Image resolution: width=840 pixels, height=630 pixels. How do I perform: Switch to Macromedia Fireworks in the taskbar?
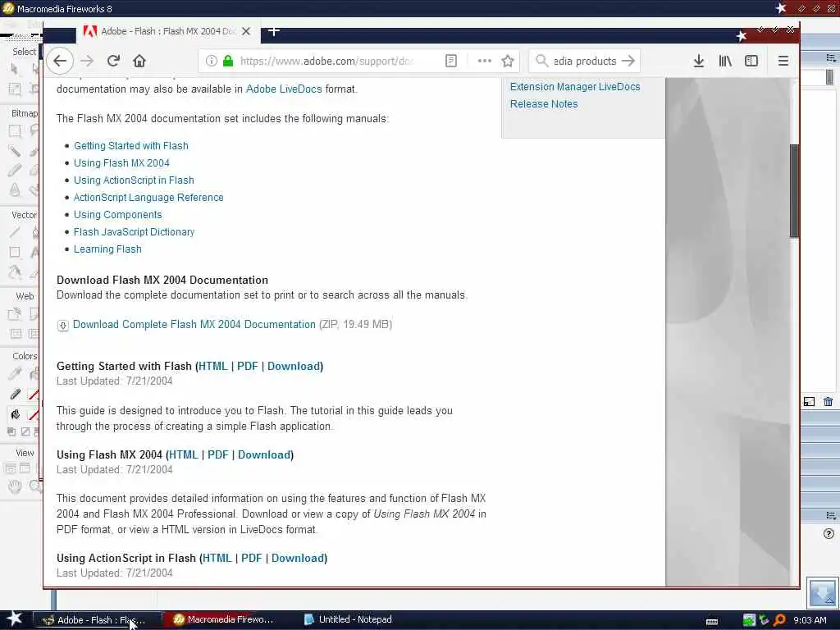224,619
